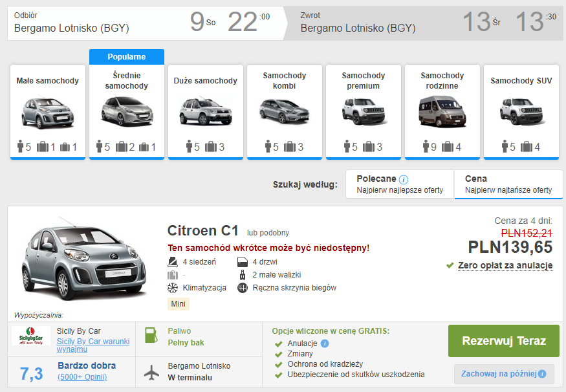Image resolution: width=566 pixels, height=392 pixels.
Task: Click the Mini category tag
Action: pyautogui.click(x=179, y=303)
